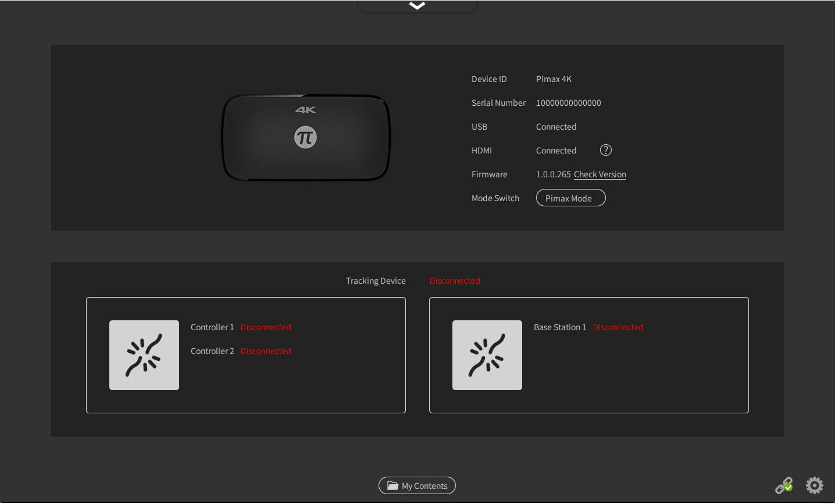Click the HDMI label
This screenshot has width=835, height=504.
pos(482,151)
